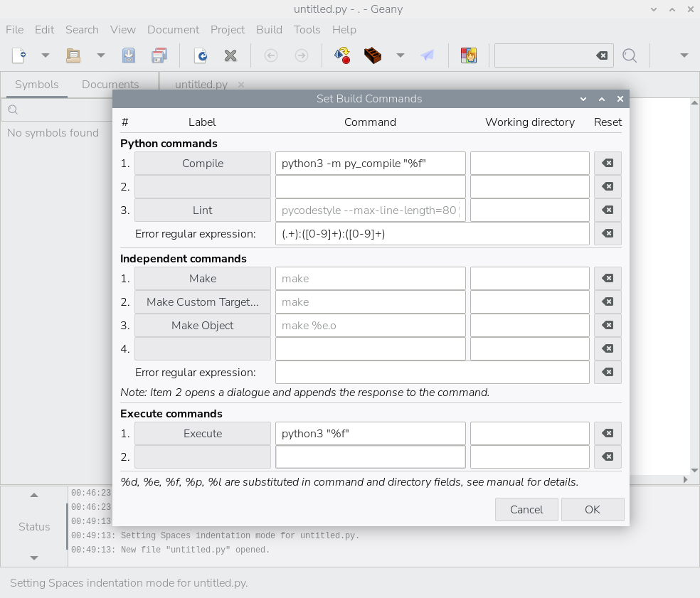
Task: Click the Build brick toolbar icon
Action: [x=373, y=55]
